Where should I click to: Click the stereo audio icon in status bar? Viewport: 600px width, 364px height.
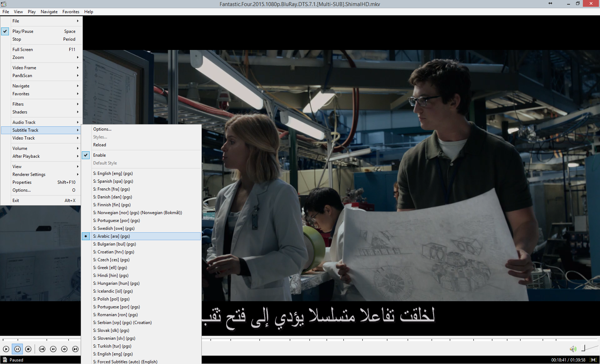[x=593, y=360]
